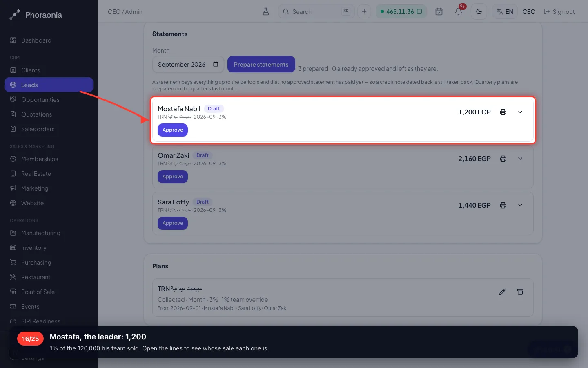Screen dimensions: 588x368
Task: Open the September 2026 month picker
Action: 188,64
